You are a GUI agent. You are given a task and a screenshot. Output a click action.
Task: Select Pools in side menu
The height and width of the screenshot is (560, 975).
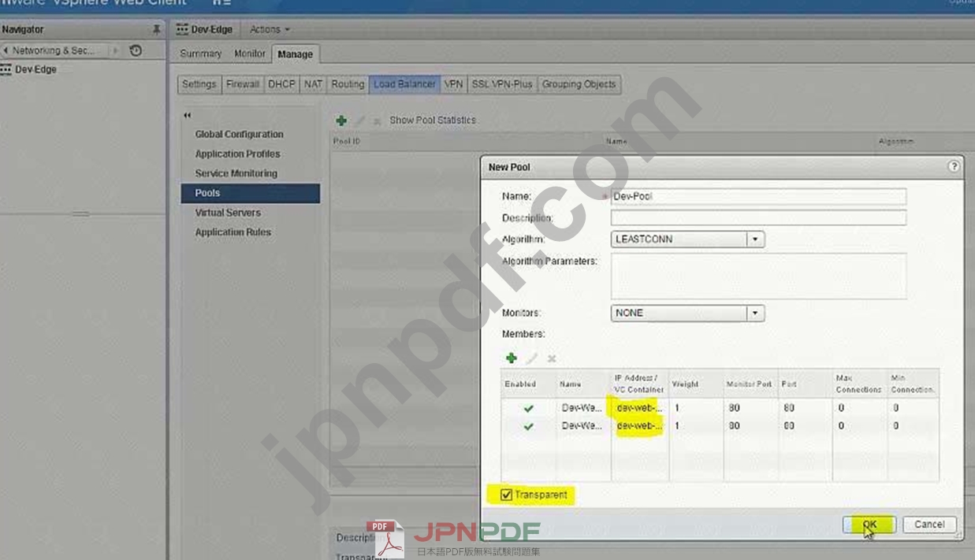tap(251, 193)
